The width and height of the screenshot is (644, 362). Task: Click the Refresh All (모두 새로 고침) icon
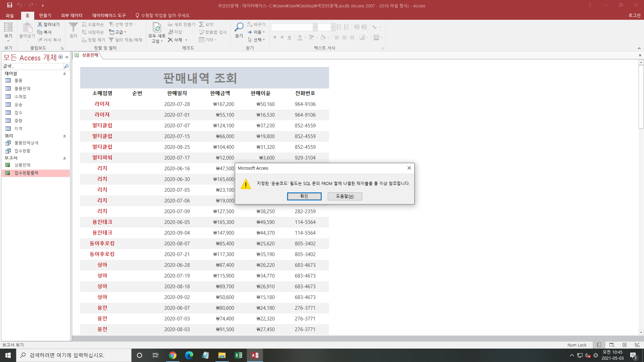(x=157, y=27)
